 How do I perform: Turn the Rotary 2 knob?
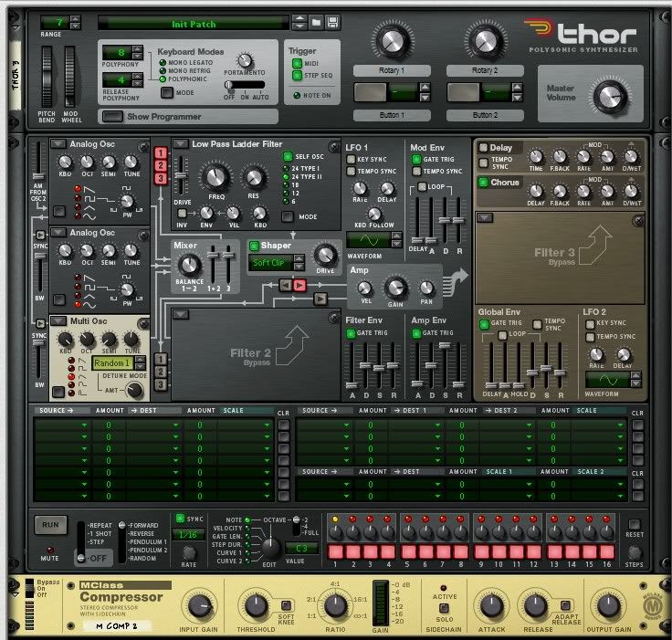pyautogui.click(x=485, y=41)
